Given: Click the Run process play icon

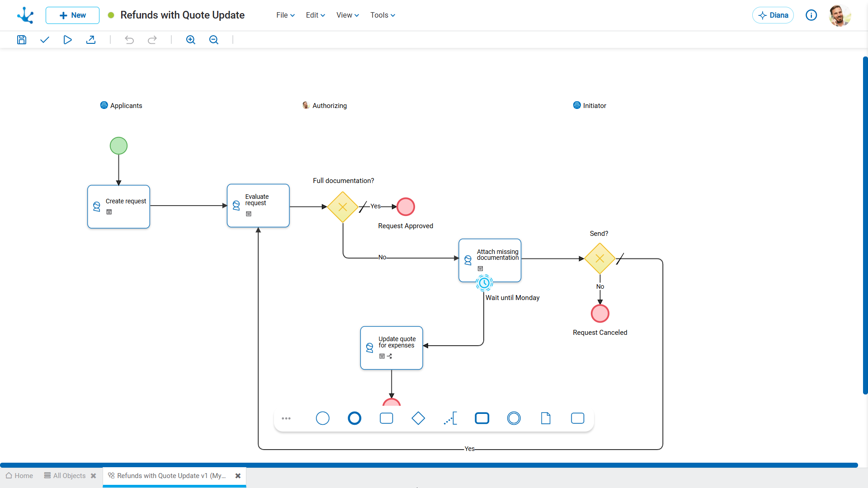Looking at the screenshot, I should [67, 40].
